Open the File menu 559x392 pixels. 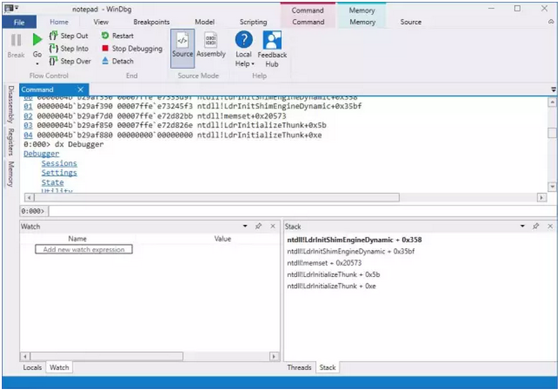click(19, 22)
